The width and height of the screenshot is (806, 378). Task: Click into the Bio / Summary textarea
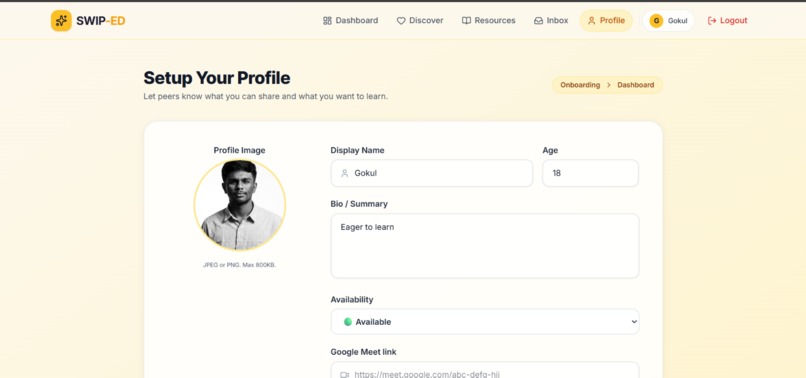[x=485, y=246]
